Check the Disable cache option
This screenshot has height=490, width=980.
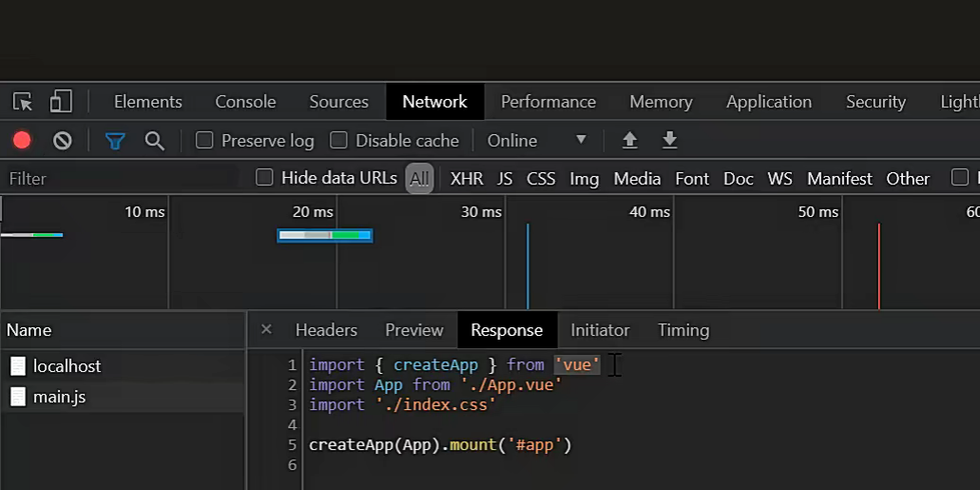338,141
